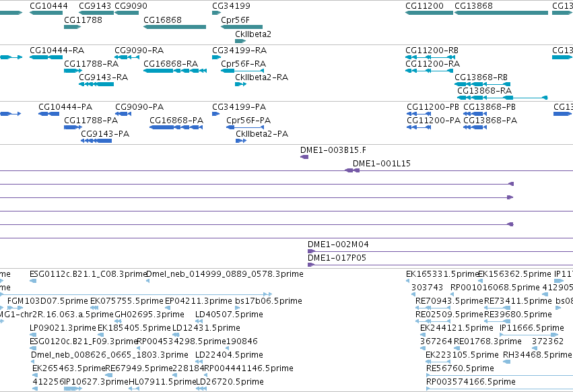
Task: Choose protein label CG16868-PA
Action: click(x=176, y=121)
